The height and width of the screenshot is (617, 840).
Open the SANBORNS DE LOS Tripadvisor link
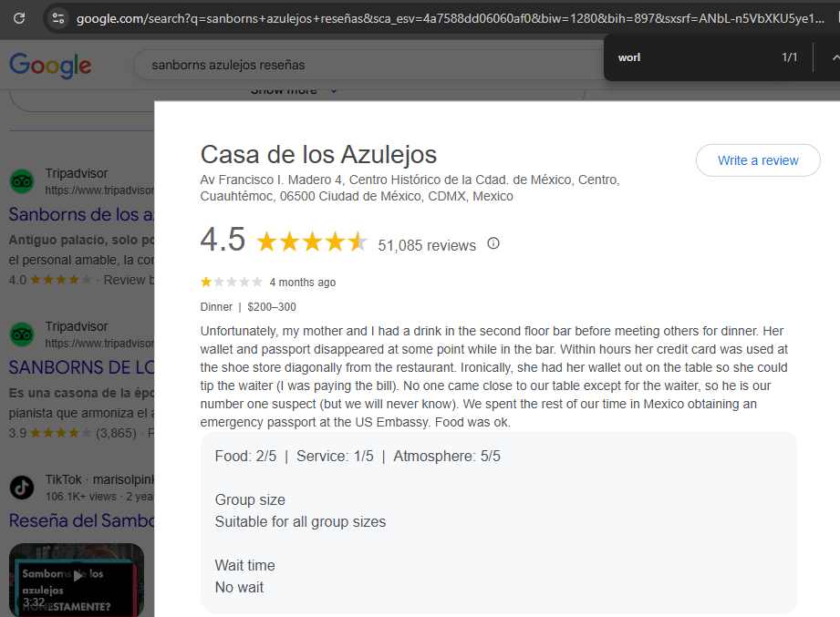[81, 367]
